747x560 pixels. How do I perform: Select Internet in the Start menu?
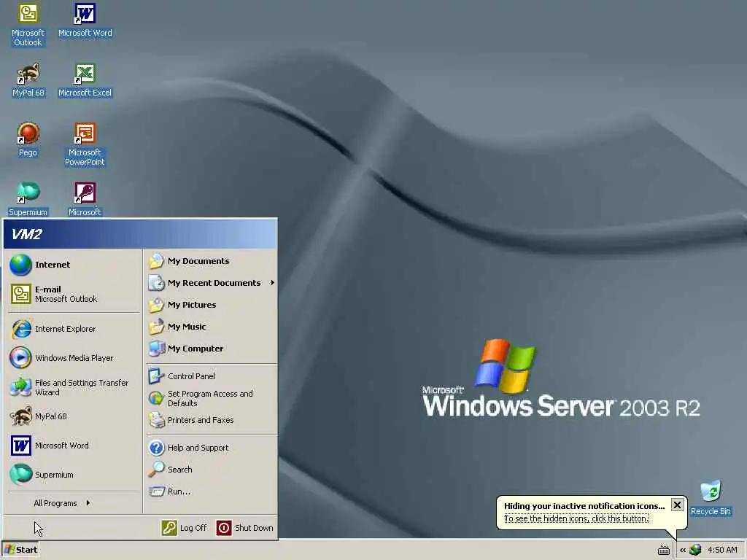[74, 265]
